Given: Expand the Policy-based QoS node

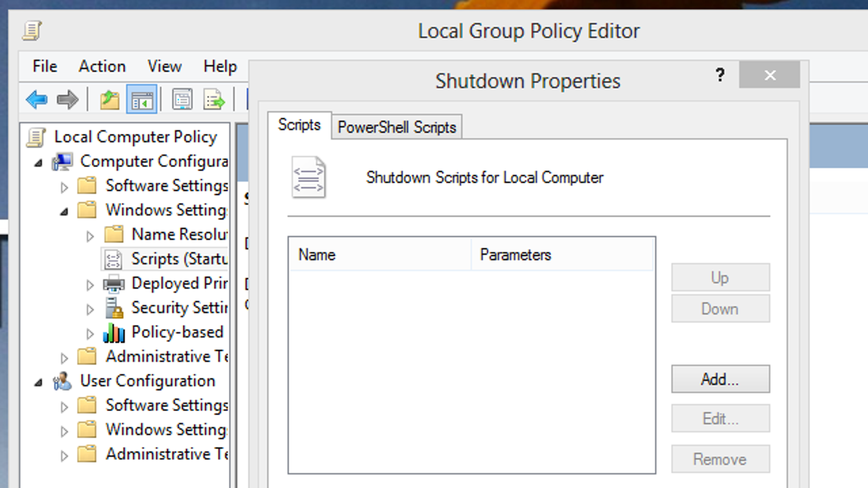Looking at the screenshot, I should coord(90,334).
